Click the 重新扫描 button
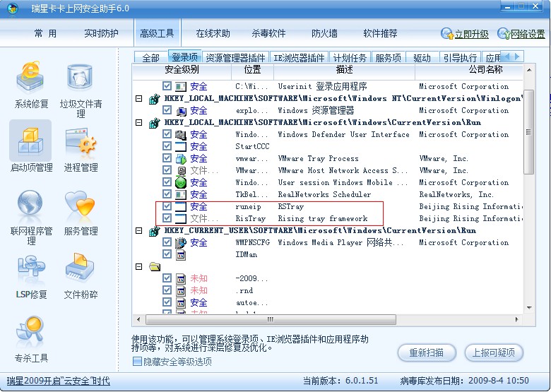Viewport: 551px width, 392px height. pos(427,352)
